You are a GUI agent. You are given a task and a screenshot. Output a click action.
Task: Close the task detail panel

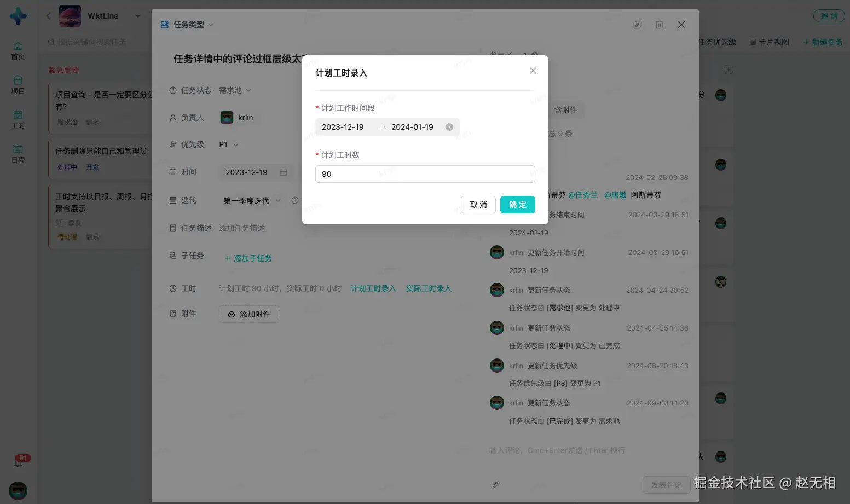pos(681,25)
